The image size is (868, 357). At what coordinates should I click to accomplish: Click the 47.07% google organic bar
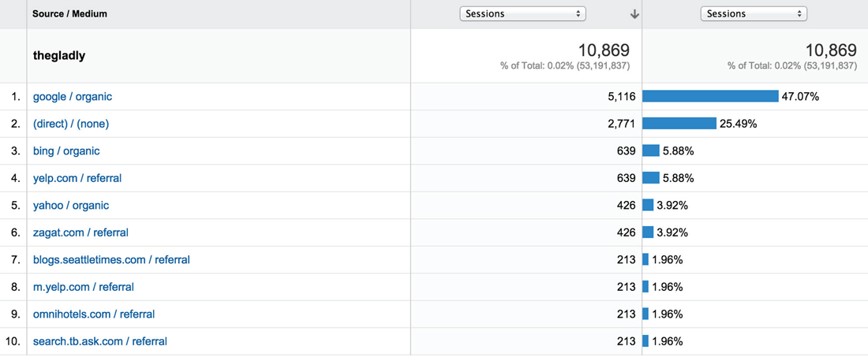(710, 96)
